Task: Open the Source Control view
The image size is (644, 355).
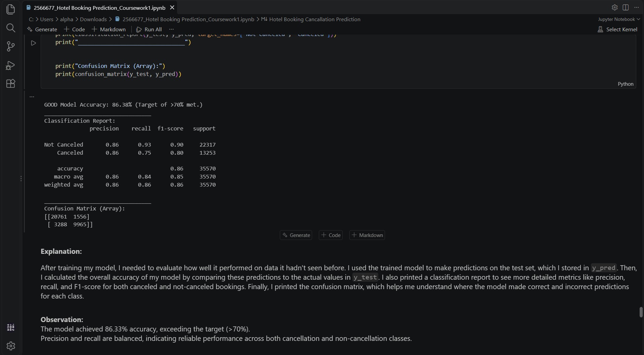Action: pyautogui.click(x=11, y=46)
